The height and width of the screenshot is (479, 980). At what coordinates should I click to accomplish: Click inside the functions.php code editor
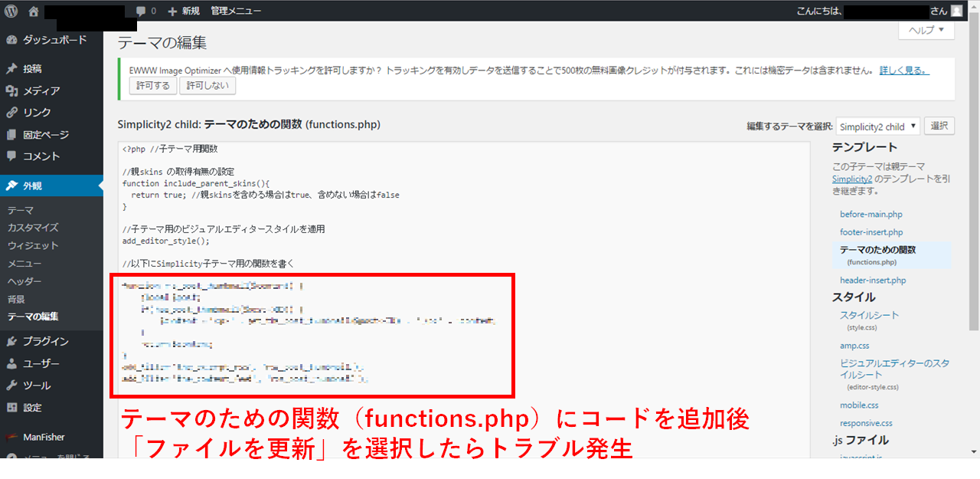point(464,299)
